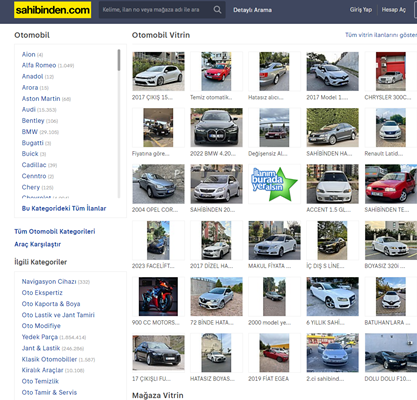Select BMW brand category
This screenshot has width=417, height=400.
pyautogui.click(x=30, y=132)
